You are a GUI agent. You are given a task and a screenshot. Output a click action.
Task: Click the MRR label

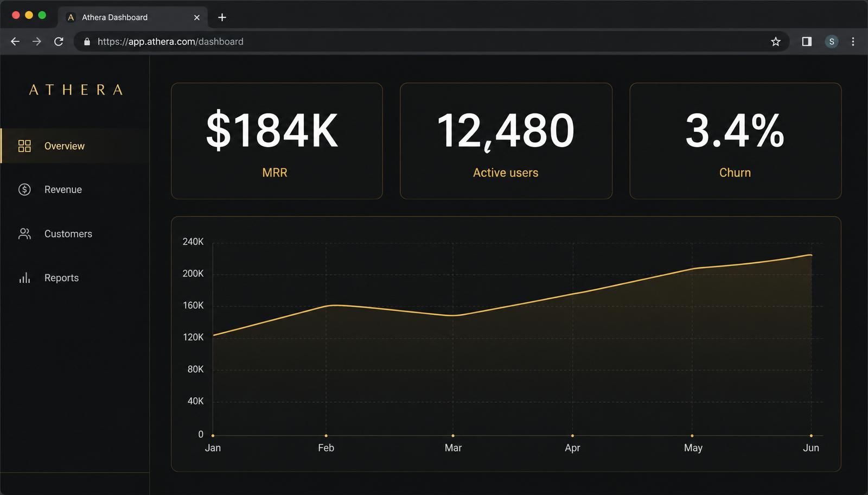(275, 173)
